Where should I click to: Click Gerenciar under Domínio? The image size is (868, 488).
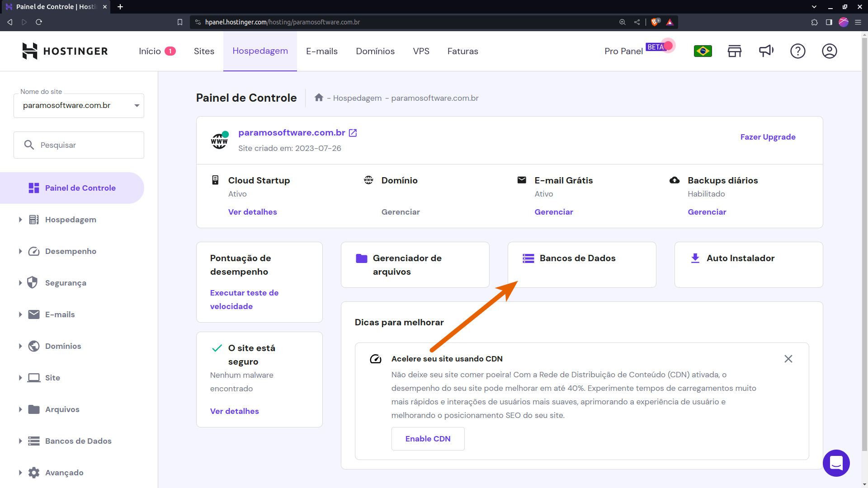[x=400, y=212]
